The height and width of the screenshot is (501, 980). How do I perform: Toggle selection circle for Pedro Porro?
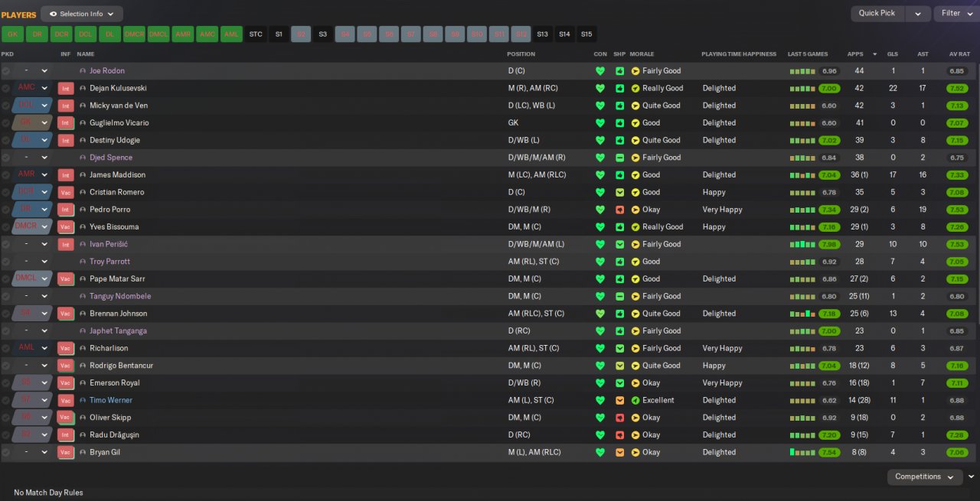click(x=5, y=210)
